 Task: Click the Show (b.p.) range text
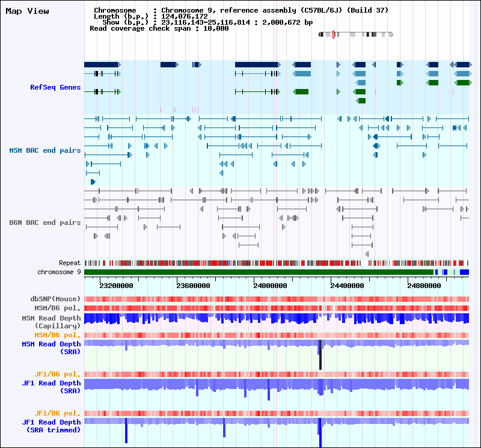coord(207,22)
